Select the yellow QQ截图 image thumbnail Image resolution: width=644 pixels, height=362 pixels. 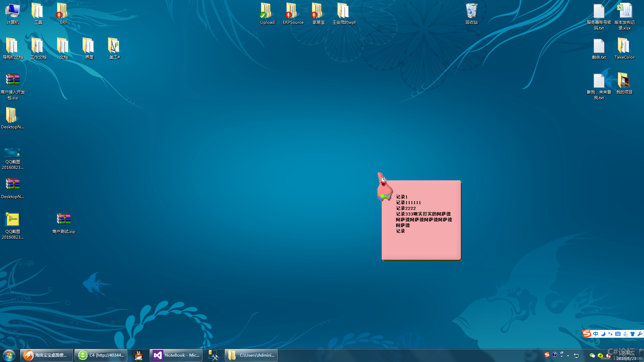[x=12, y=226]
